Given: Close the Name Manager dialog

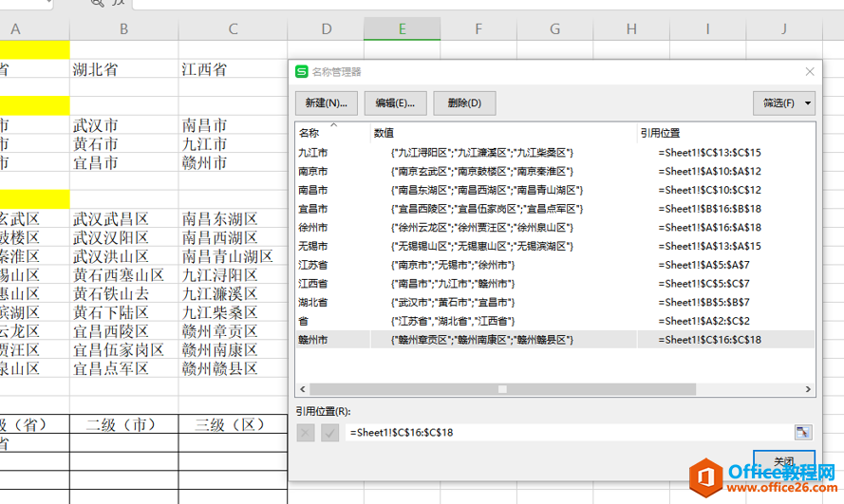Looking at the screenshot, I should pyautogui.click(x=810, y=71).
